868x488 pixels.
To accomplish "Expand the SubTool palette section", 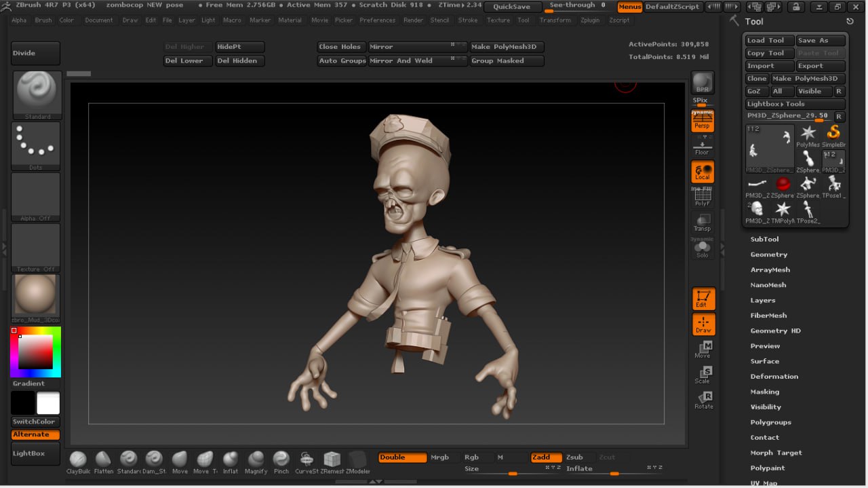I will [x=764, y=239].
